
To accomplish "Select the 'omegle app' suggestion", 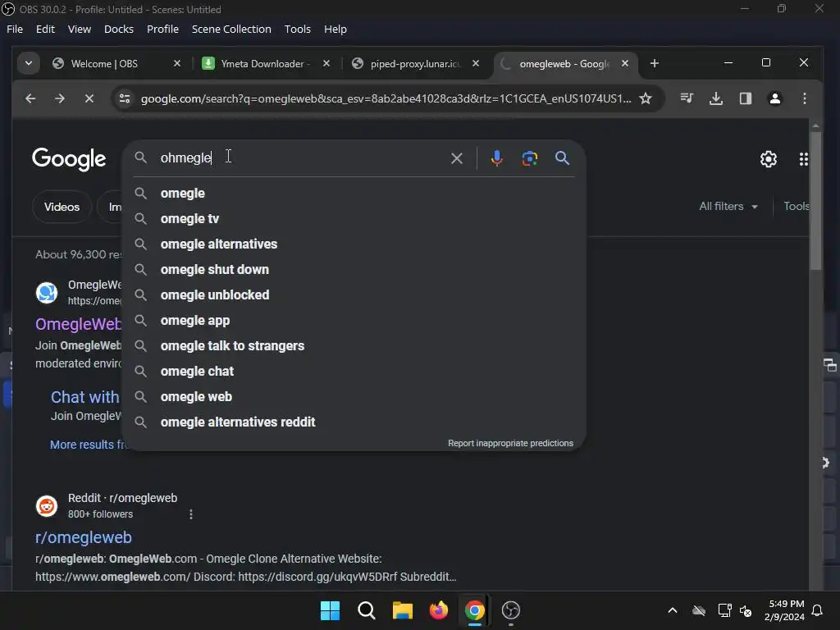I will [354, 321].
